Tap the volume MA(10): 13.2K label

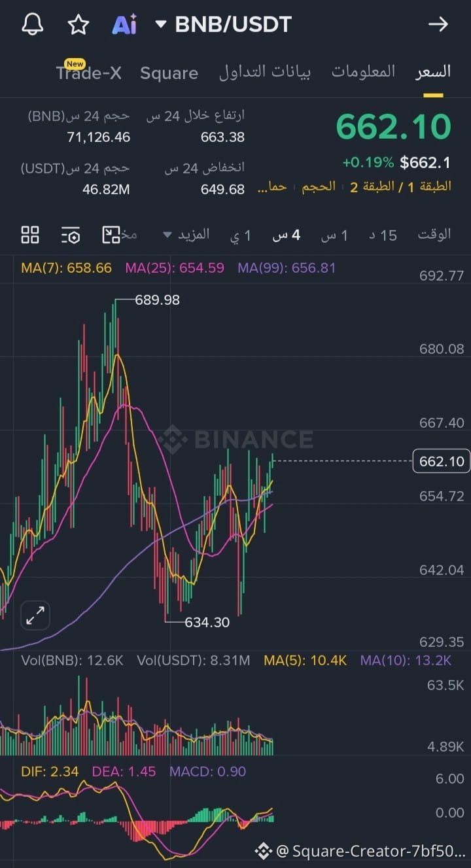[406, 661]
